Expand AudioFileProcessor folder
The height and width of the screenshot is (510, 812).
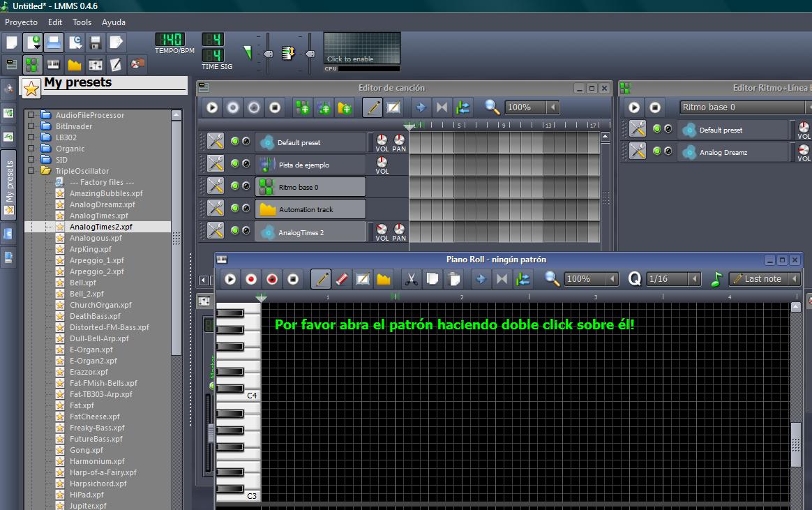tap(31, 114)
